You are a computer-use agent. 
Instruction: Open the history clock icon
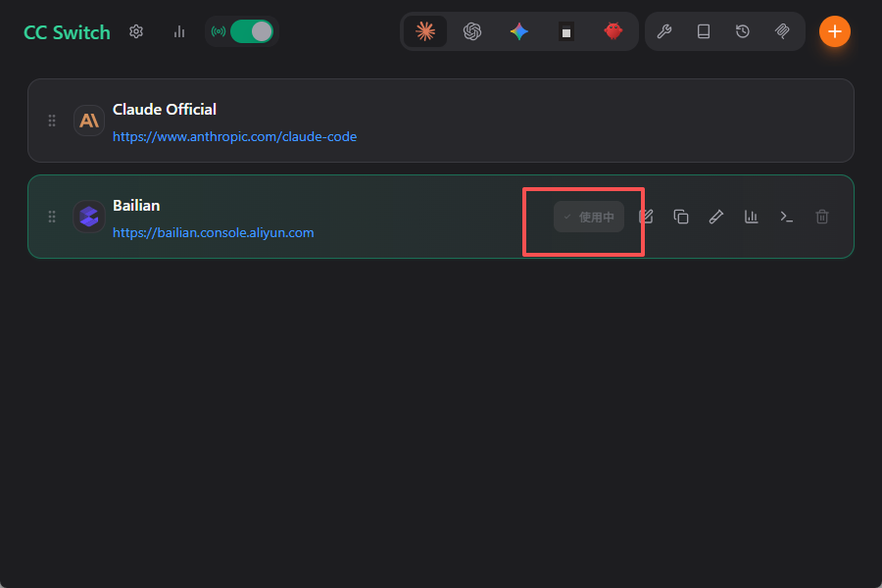pos(743,31)
